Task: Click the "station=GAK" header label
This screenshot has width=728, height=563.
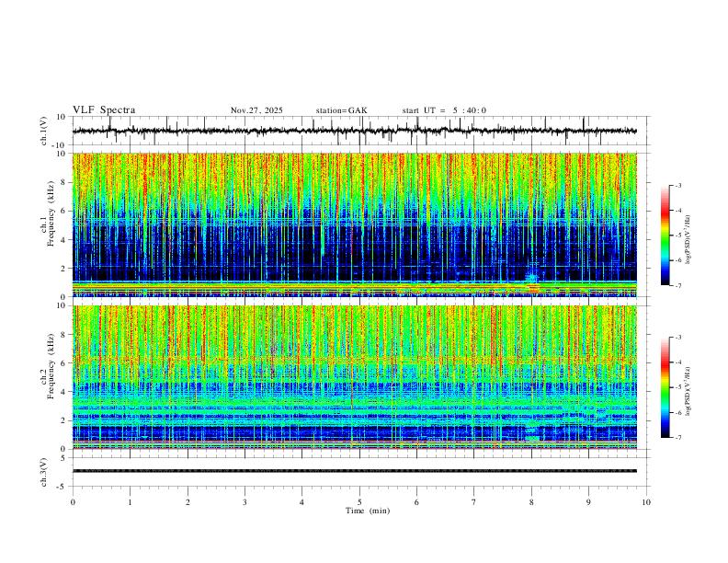Action: (x=341, y=110)
